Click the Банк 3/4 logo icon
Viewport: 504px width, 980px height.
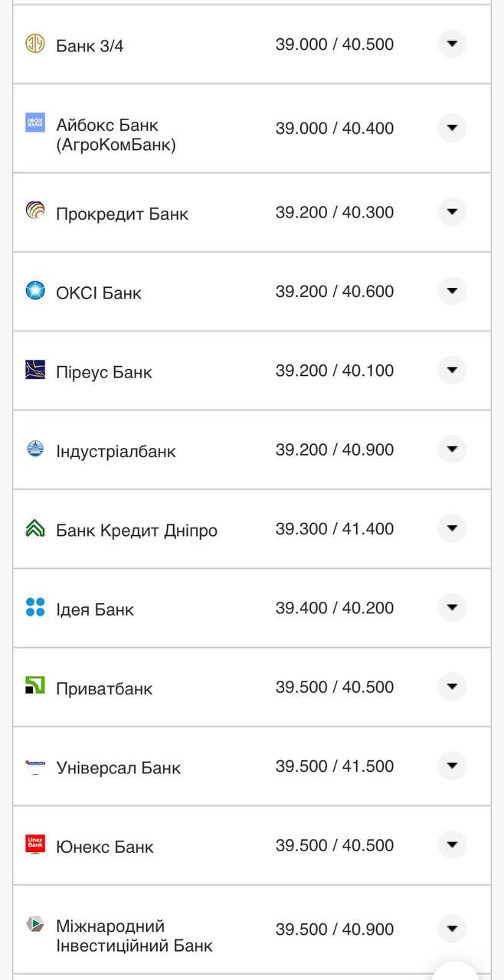click(35, 44)
